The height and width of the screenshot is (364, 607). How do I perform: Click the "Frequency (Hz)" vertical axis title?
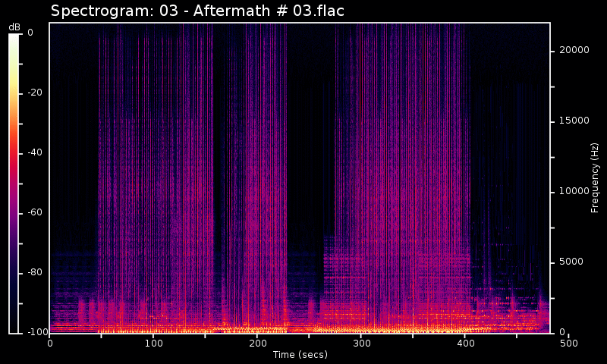[x=596, y=177]
